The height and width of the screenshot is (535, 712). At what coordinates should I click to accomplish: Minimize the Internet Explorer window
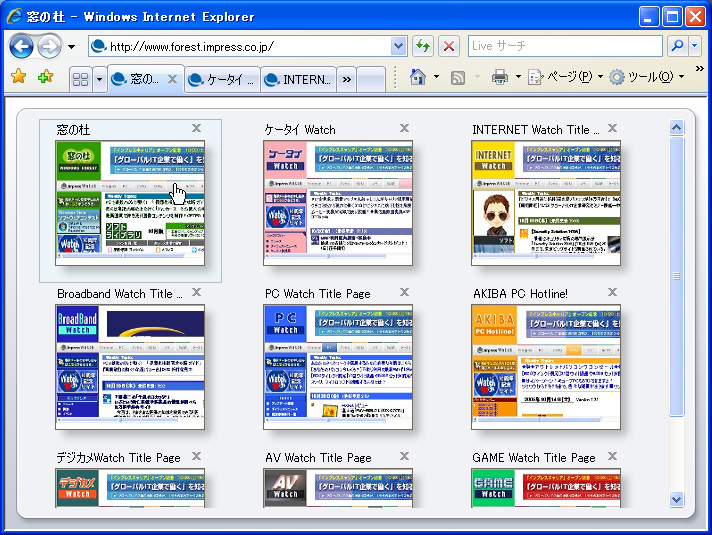click(648, 17)
